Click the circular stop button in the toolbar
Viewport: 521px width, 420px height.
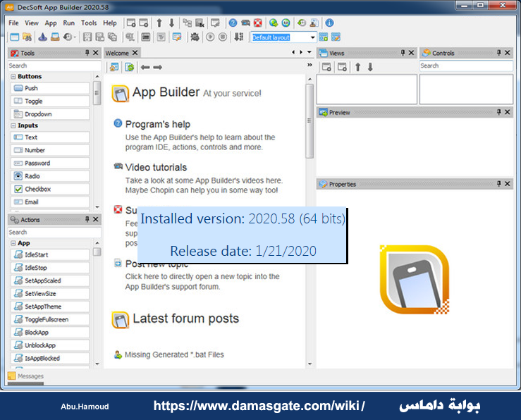223,37
